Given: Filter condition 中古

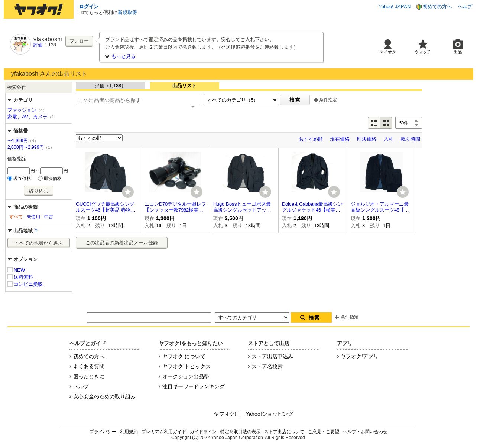Looking at the screenshot, I should click(49, 217).
